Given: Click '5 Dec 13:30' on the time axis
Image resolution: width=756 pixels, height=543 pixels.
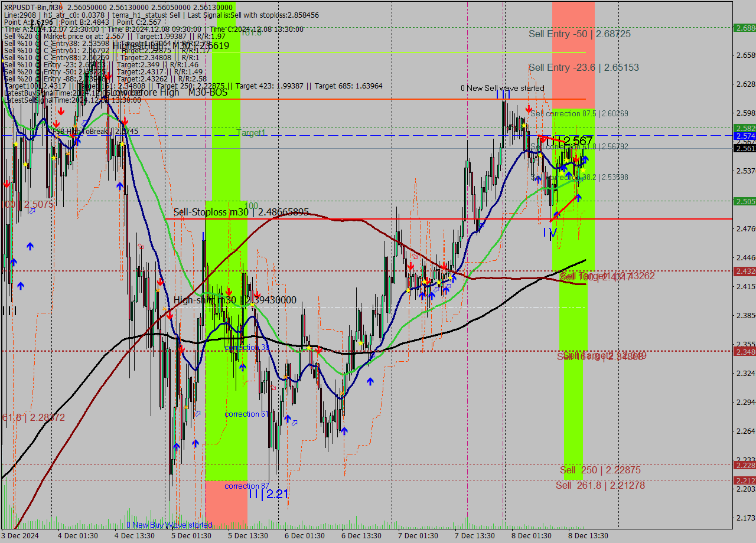Looking at the screenshot, I should 248,536.
